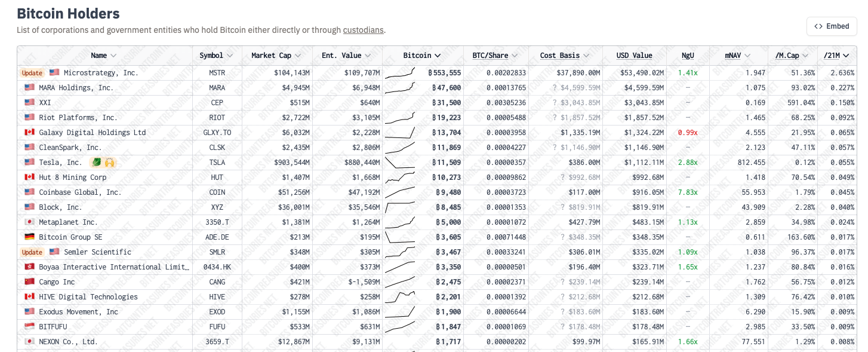Click the enterprise value '$-1,509M'
Image resolution: width=868 pixels, height=352 pixels.
point(364,282)
